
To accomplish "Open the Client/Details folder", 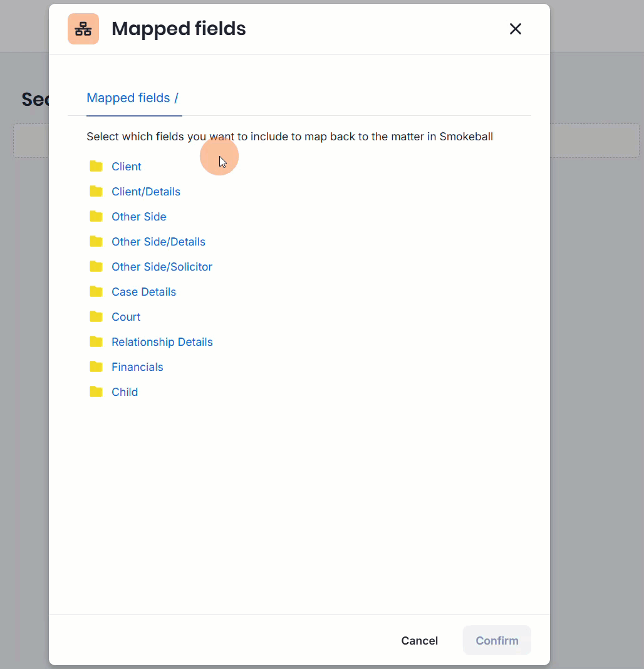I will (146, 192).
